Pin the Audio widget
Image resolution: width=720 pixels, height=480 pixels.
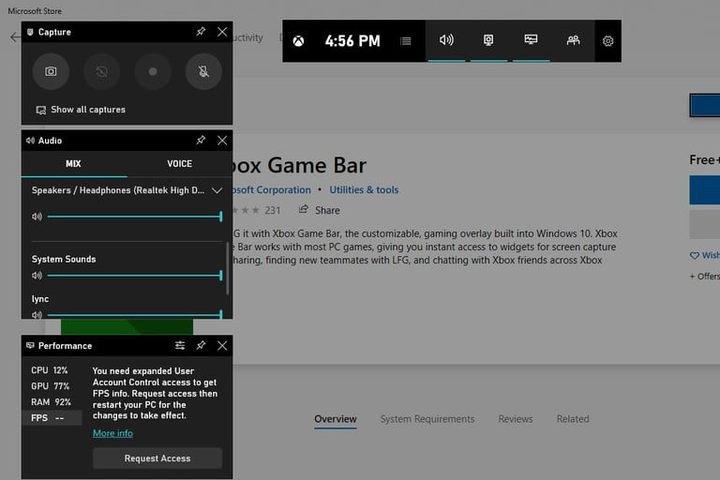201,140
